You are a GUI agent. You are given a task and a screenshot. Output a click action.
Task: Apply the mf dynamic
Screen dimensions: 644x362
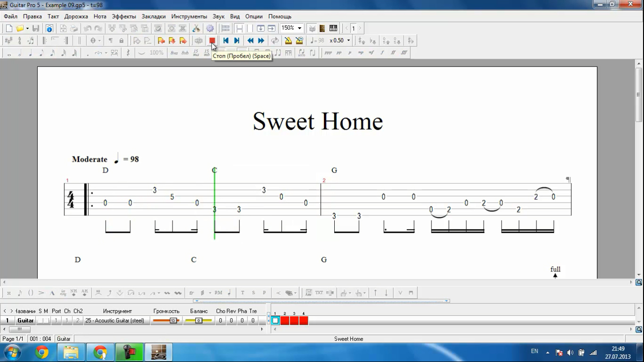coord(372,53)
